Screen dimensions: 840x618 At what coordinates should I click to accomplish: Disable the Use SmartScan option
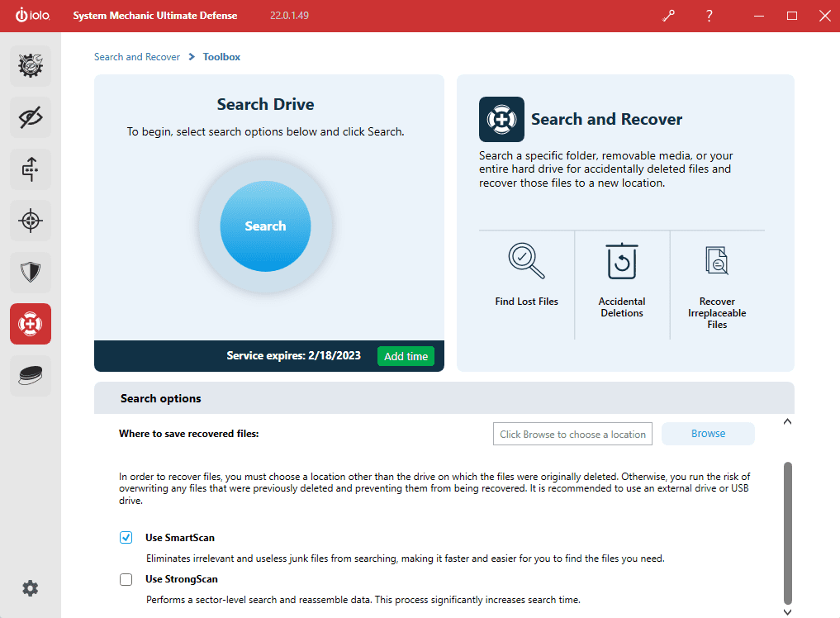126,537
